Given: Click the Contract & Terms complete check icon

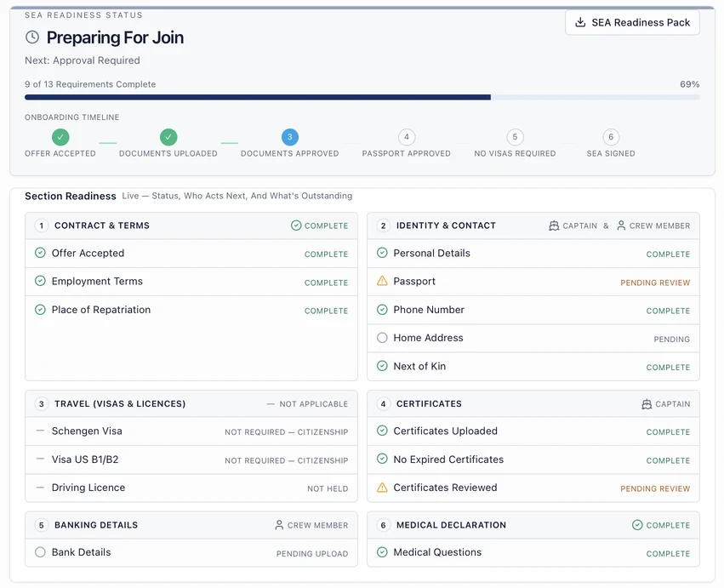Looking at the screenshot, I should (296, 225).
